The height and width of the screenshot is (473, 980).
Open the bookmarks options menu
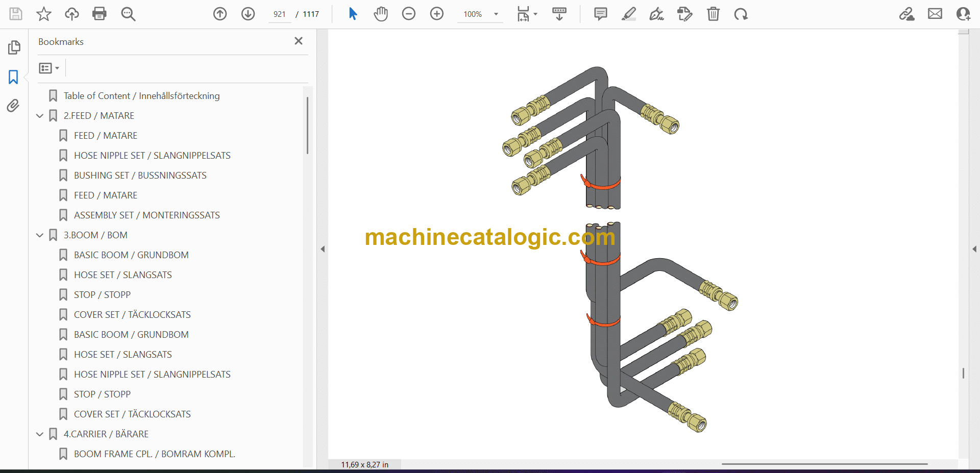click(49, 68)
